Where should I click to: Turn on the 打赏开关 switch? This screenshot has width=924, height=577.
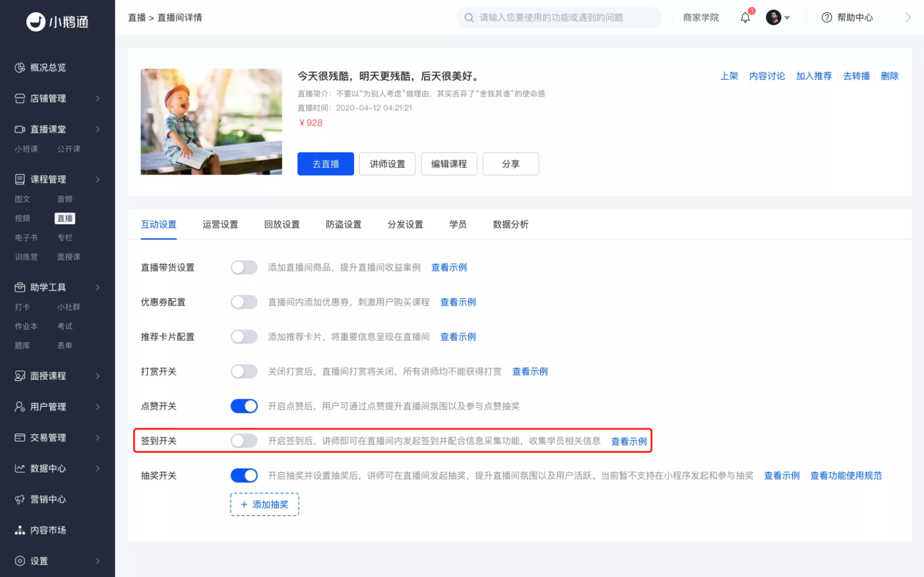pyautogui.click(x=244, y=371)
